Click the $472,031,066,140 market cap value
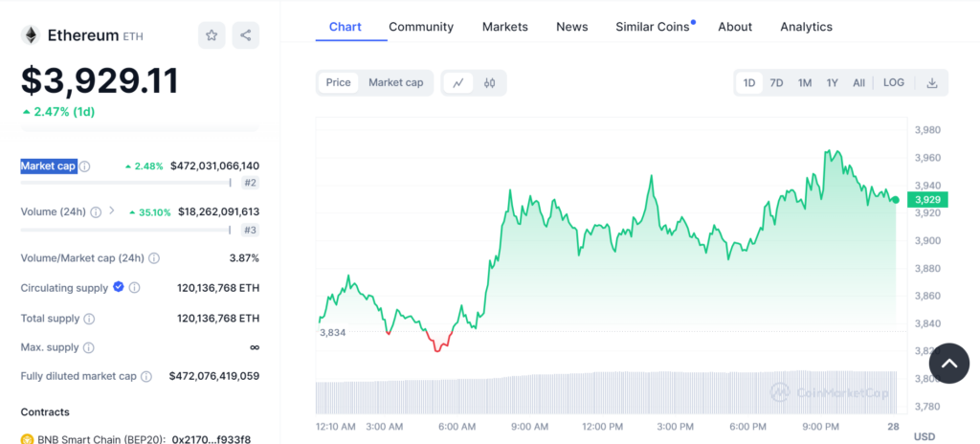The image size is (980, 444). click(215, 166)
